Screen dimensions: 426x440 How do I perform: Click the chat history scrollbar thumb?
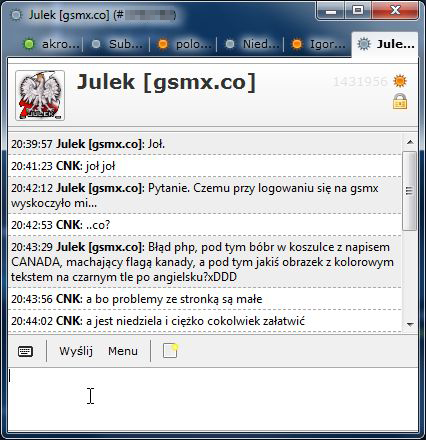click(x=409, y=191)
